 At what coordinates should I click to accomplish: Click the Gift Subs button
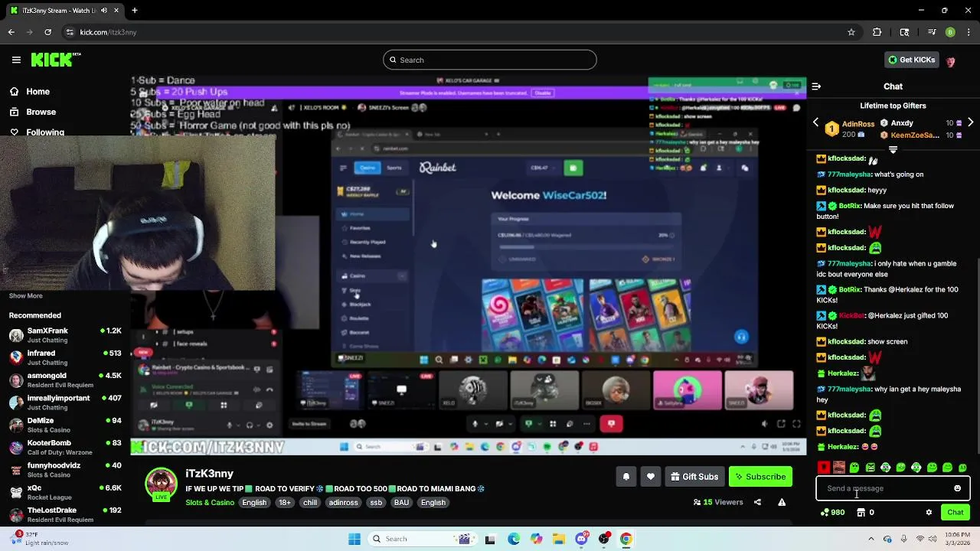[x=694, y=477]
